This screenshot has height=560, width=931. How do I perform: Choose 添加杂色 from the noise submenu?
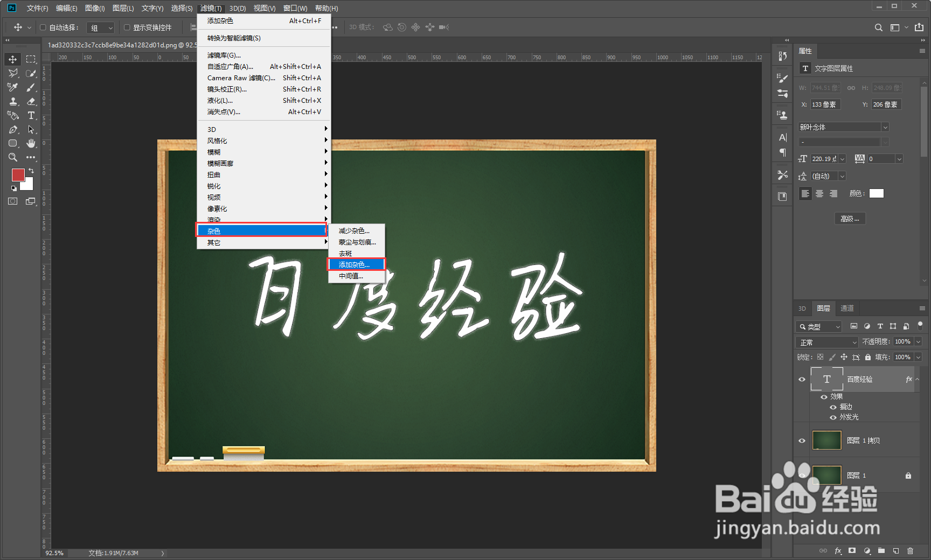(x=356, y=264)
